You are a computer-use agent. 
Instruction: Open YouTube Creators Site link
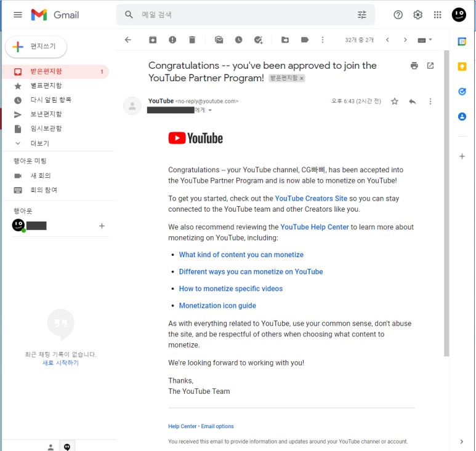pos(311,198)
